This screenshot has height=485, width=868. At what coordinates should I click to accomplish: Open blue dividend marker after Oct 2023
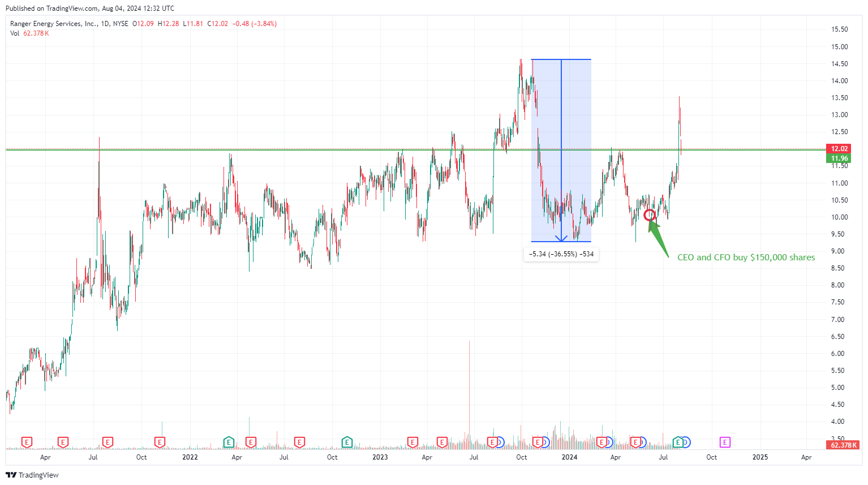pyautogui.click(x=545, y=442)
